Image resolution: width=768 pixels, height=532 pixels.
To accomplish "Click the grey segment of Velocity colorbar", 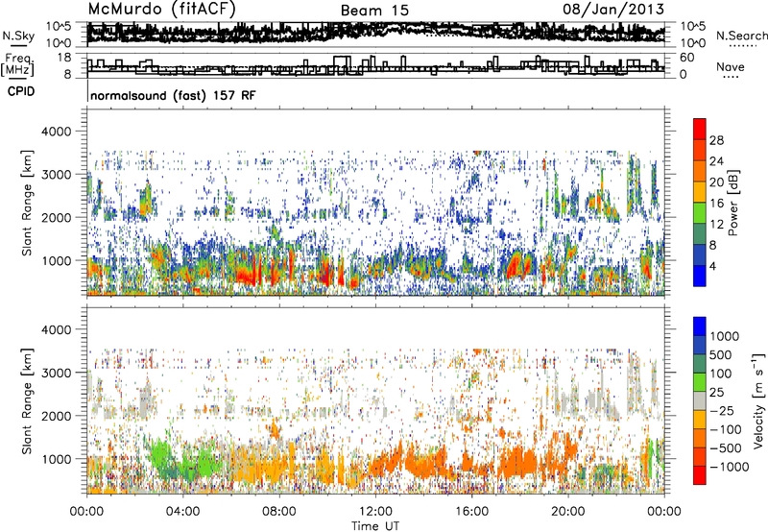I will (x=700, y=400).
